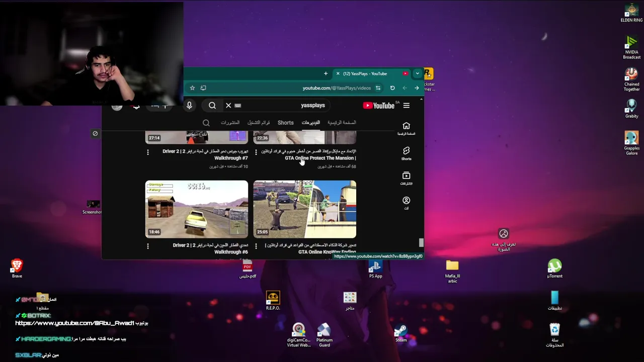Switch to the قوائم التشغيل channel tab
The width and height of the screenshot is (644, 362).
259,123
